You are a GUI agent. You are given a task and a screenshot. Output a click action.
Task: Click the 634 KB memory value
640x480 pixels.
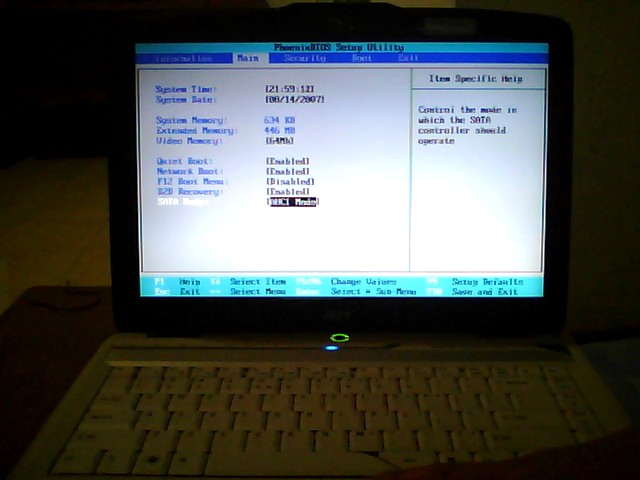pyautogui.click(x=280, y=120)
